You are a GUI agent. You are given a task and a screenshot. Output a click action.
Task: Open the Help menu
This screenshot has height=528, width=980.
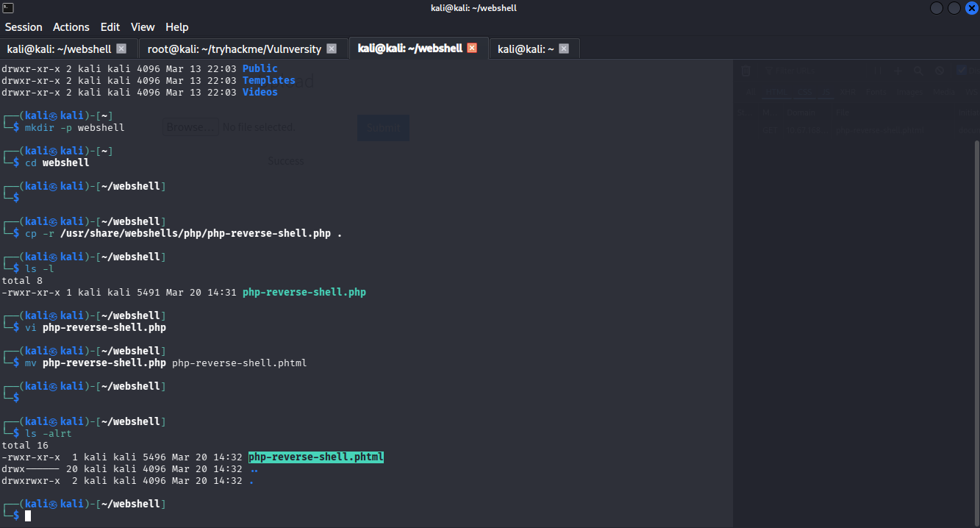pos(177,26)
